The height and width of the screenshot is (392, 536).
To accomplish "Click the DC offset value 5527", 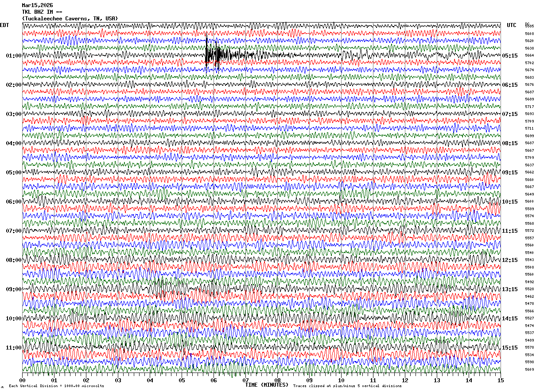I will click(x=529, y=318).
